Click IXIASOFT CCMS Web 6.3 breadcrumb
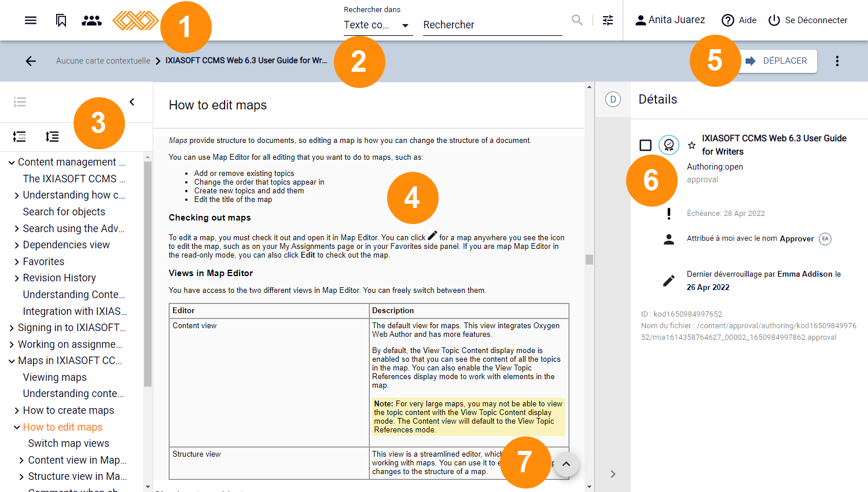This screenshot has height=492, width=868. tap(246, 60)
